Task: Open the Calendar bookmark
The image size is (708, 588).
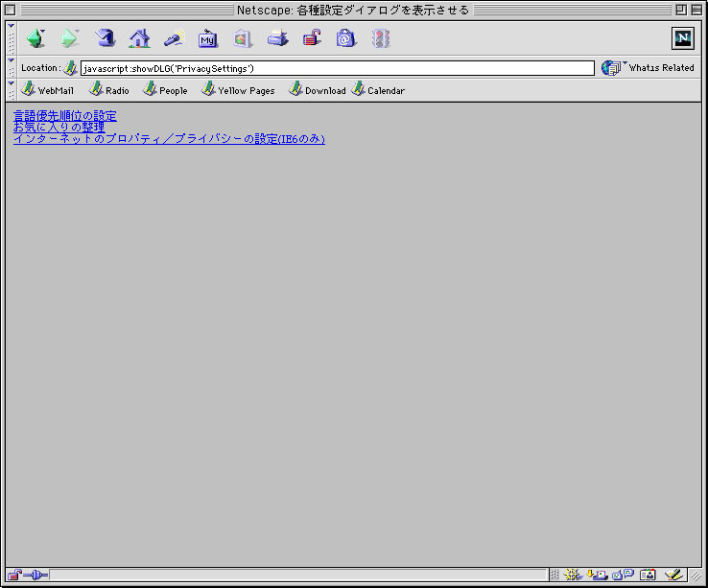Action: click(378, 90)
